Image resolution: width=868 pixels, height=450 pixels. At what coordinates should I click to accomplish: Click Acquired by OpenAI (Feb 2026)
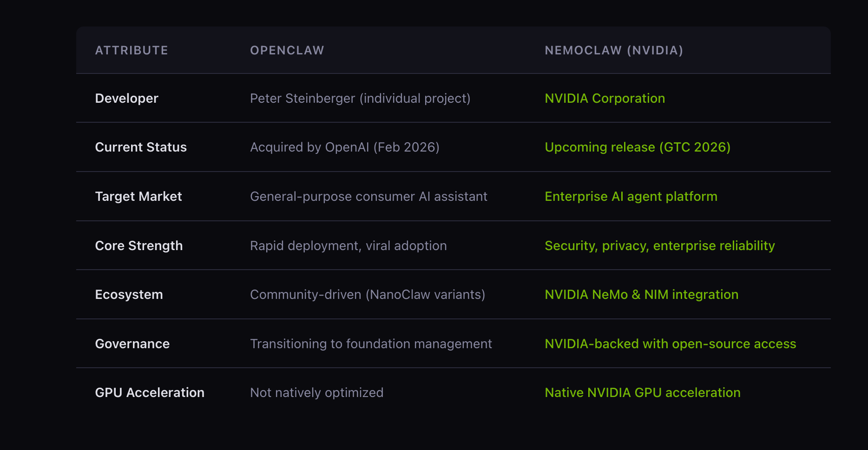(344, 147)
